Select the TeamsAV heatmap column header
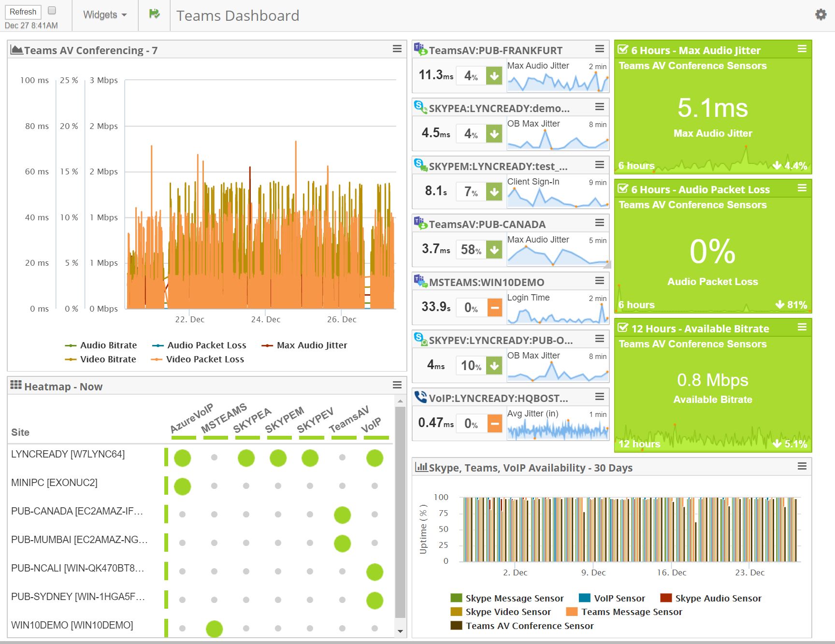This screenshot has width=835, height=644. point(348,420)
